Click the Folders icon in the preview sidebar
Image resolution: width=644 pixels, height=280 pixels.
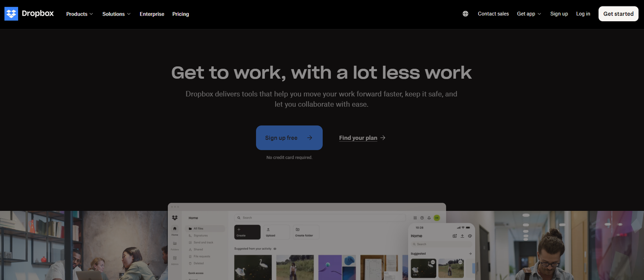tap(175, 244)
